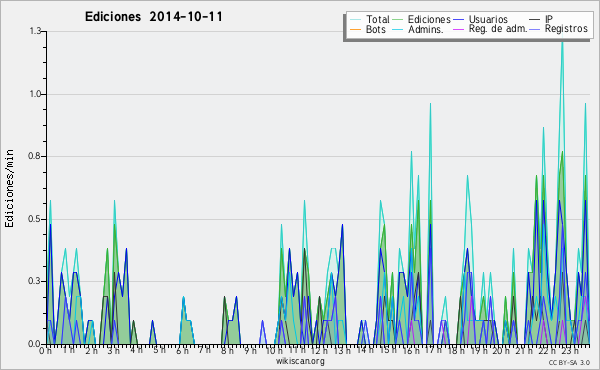Click the 'Ediciones' legend label
This screenshot has width=600, height=370.
(x=429, y=19)
